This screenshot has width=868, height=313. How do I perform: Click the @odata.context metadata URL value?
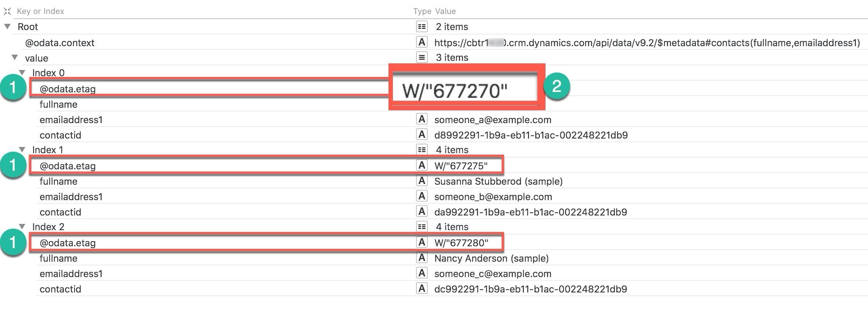647,43
